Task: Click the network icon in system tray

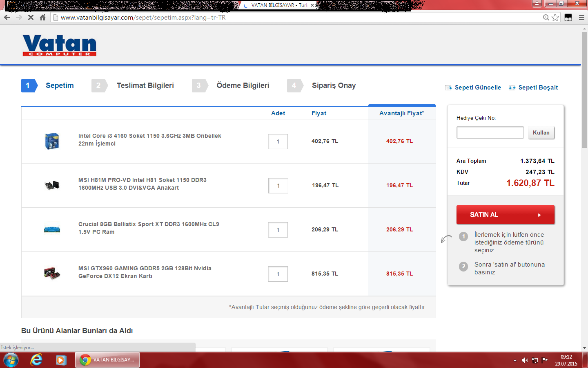Action: 535,360
